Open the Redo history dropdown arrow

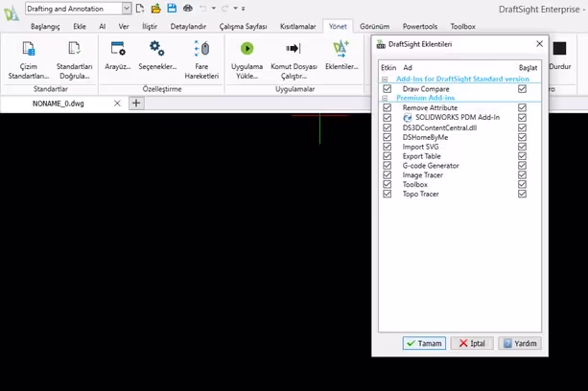(x=236, y=9)
